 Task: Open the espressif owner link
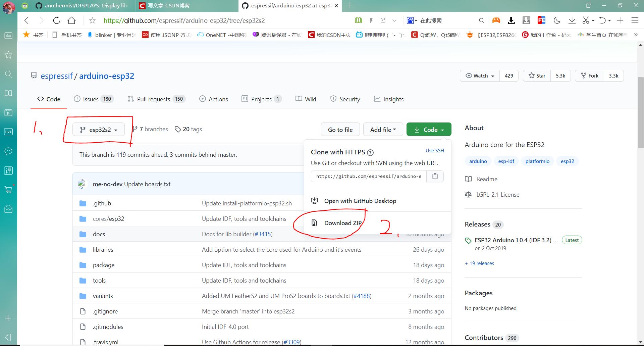(x=56, y=76)
